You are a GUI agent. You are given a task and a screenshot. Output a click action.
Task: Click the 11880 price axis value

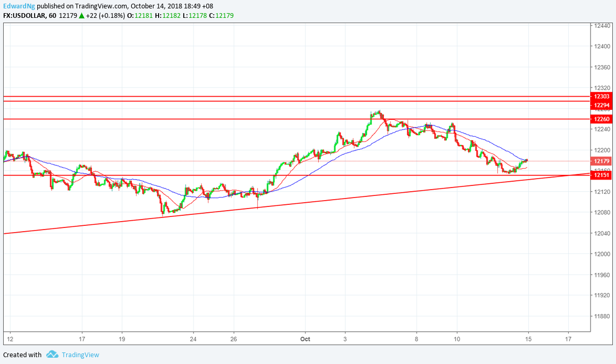(601, 316)
